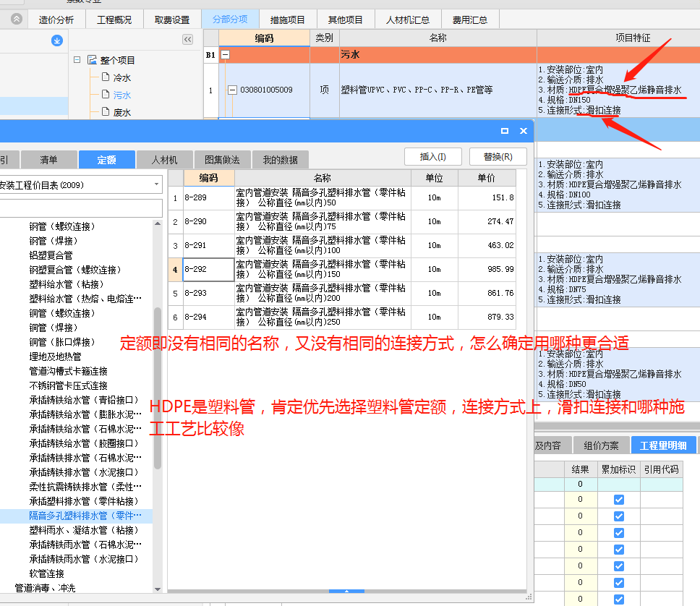The image size is (700, 606).
Task: Select 管道沟槽式卡箍连接 category
Action: coord(68,371)
